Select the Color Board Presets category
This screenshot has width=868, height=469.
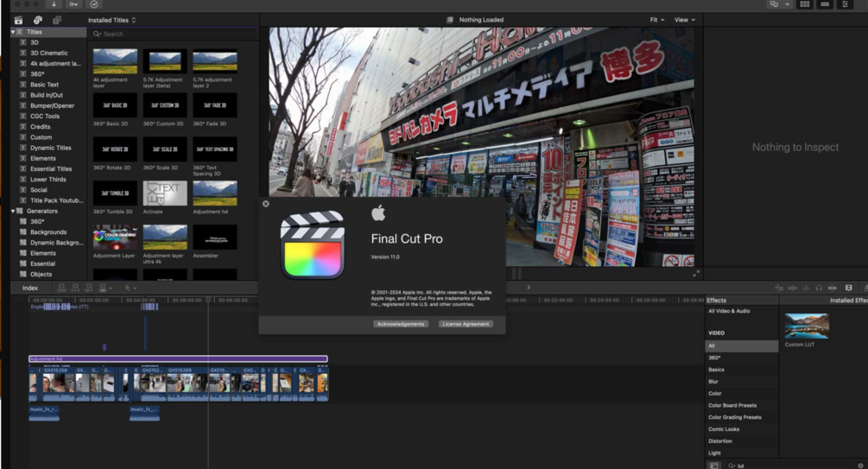tap(732, 405)
